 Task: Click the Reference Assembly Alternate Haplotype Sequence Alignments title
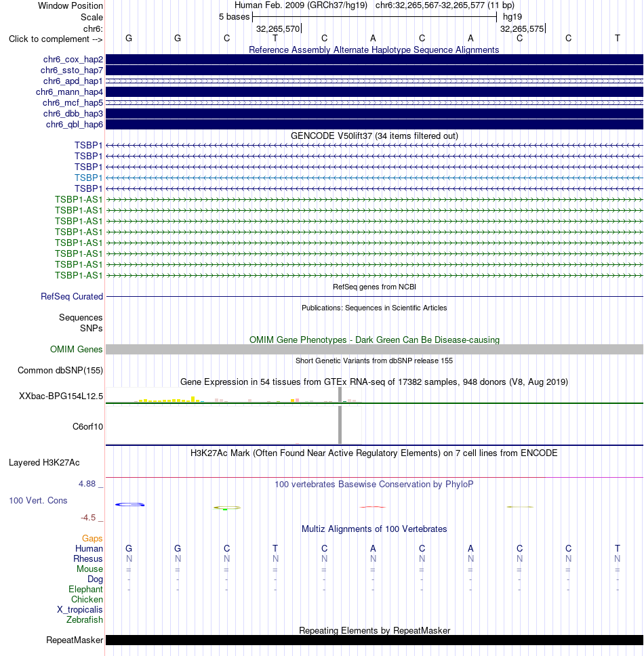[x=374, y=49]
